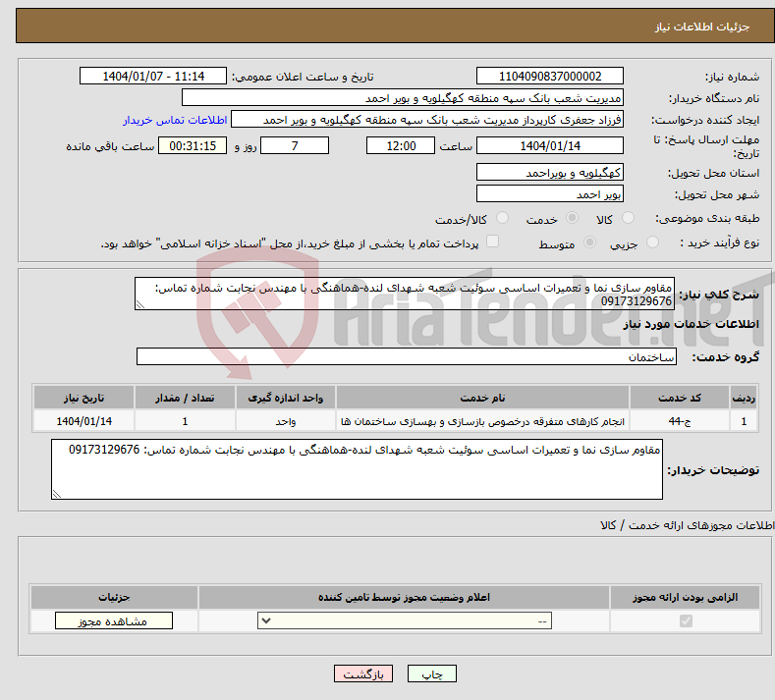Click the request creator name field
Viewport: 775px width, 700px height.
click(427, 120)
